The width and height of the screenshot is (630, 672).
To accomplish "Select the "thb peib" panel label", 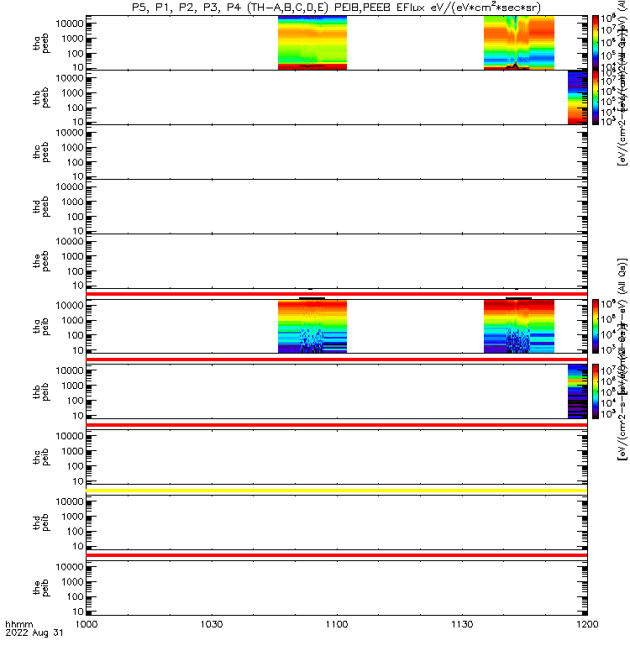I will pyautogui.click(x=41, y=391).
